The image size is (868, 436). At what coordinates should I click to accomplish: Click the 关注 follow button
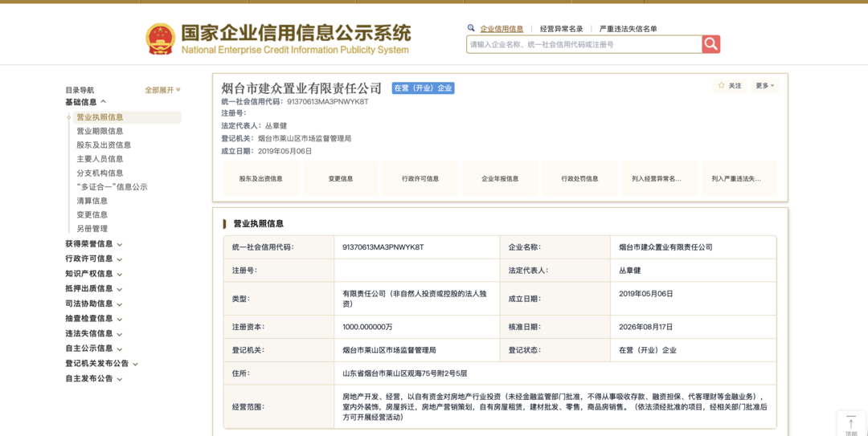730,86
